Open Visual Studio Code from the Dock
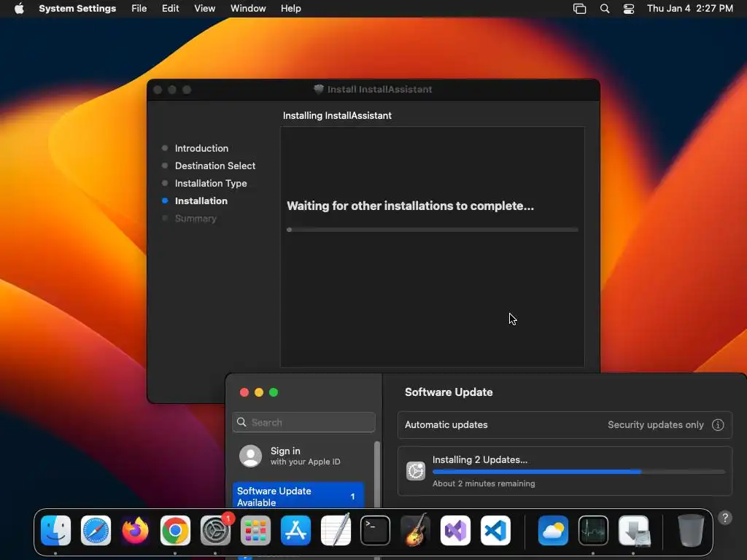This screenshot has height=560, width=747. pyautogui.click(x=495, y=531)
